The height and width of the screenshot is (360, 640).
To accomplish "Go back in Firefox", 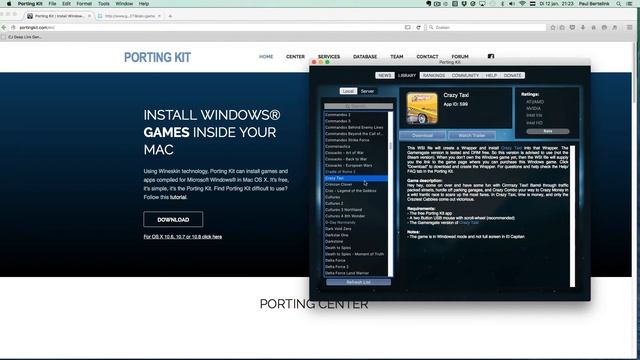I will [4, 27].
